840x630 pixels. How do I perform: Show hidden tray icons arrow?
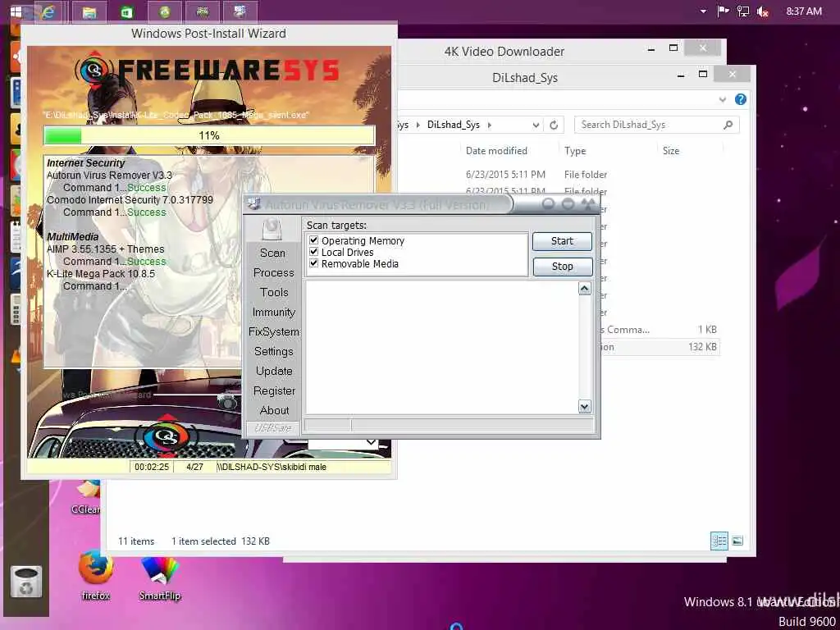(703, 11)
